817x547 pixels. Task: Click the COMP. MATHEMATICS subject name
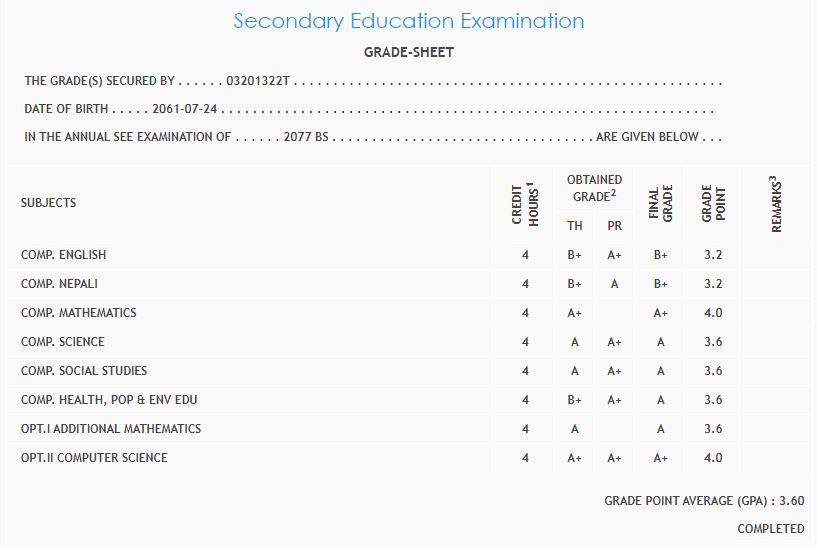tap(78, 313)
